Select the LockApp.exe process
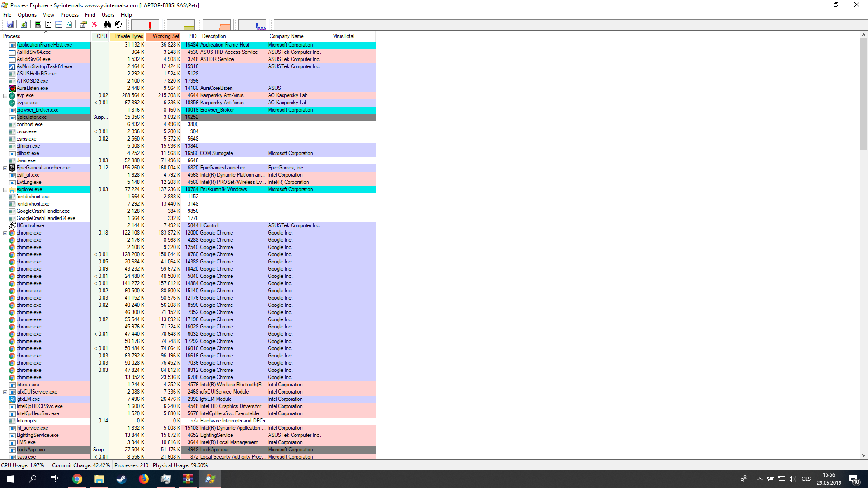Image resolution: width=868 pixels, height=488 pixels. 188,450
